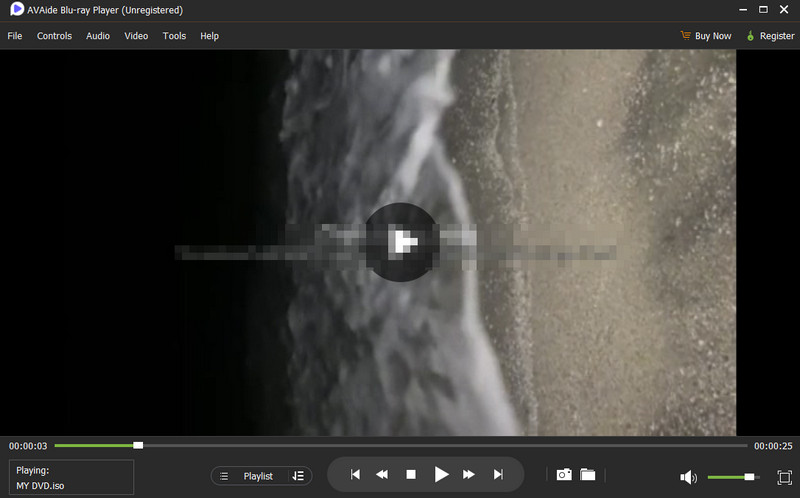
Task: Open the Help menu
Action: (209, 36)
